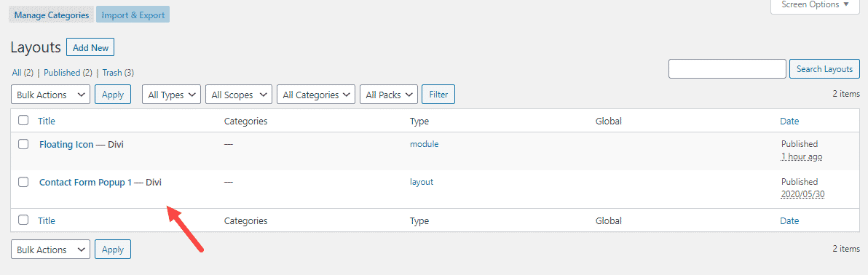Screen dimensions: 868x275
Task: Open the All Packs dropdown
Action: pyautogui.click(x=389, y=95)
